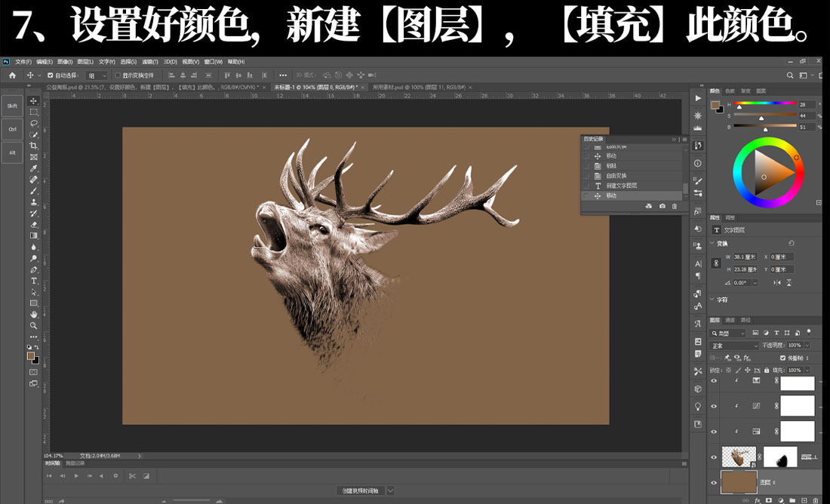Toggle visibility of topmost adjustment layer
The image size is (830, 504).
(714, 381)
